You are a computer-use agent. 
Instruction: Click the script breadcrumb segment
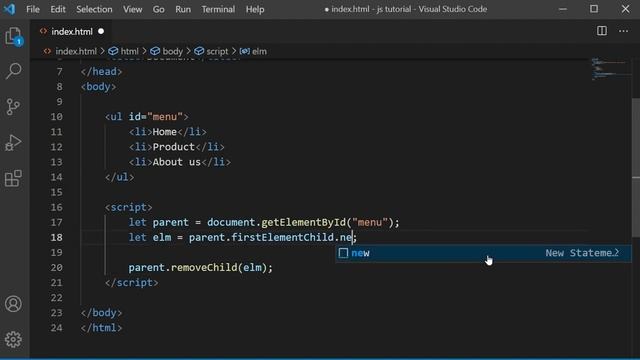(x=217, y=51)
